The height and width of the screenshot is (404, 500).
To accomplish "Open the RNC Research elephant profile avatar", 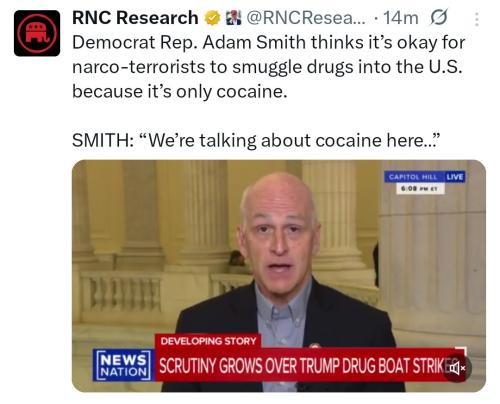I will coord(37,33).
